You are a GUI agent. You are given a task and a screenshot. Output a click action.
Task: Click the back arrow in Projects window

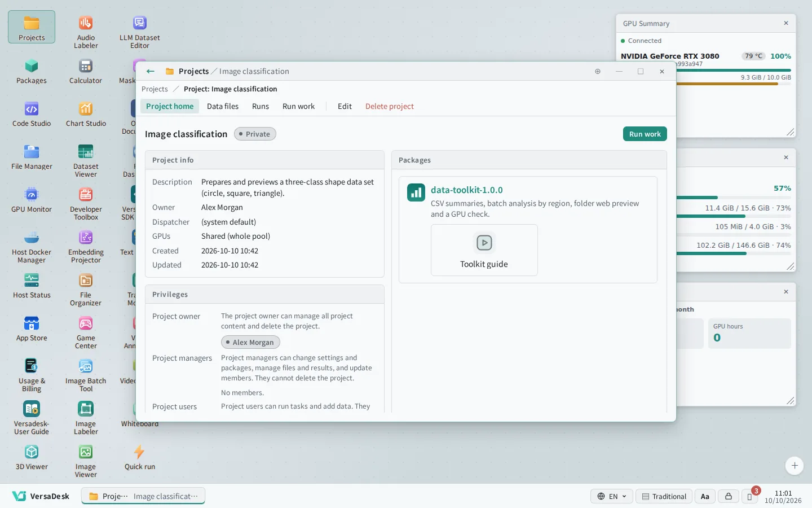coord(150,71)
